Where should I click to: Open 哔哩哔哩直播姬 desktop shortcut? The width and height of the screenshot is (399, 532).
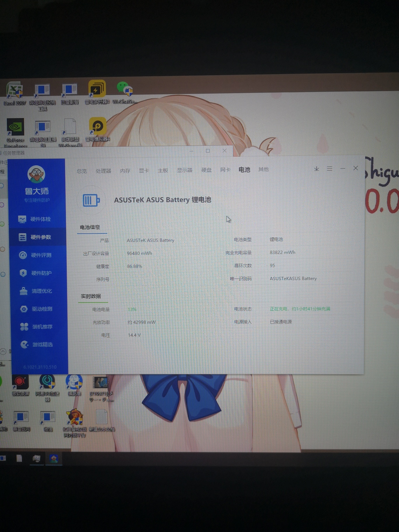[43, 134]
